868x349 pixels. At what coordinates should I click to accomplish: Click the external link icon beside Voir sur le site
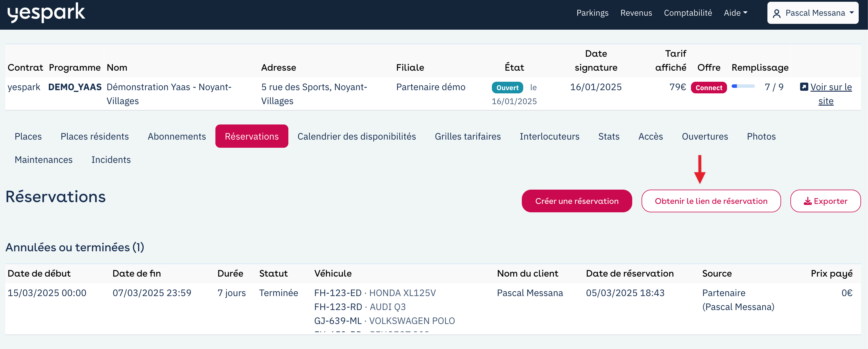(804, 87)
